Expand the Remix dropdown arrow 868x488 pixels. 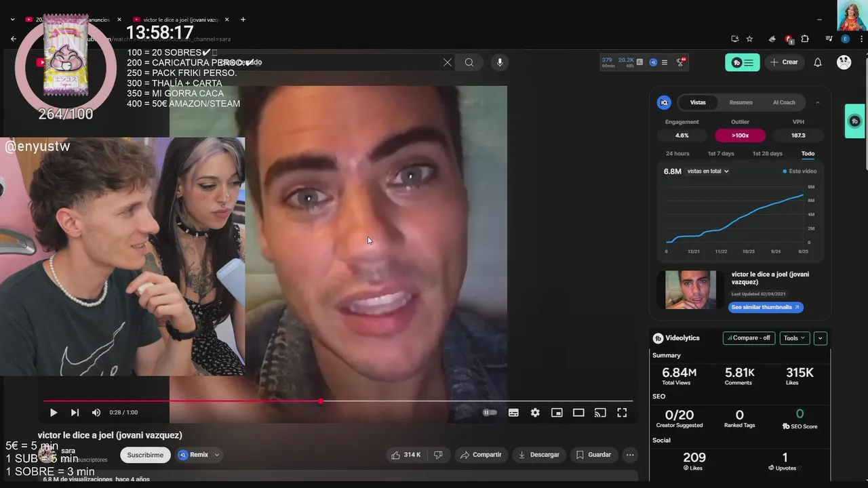coord(217,455)
